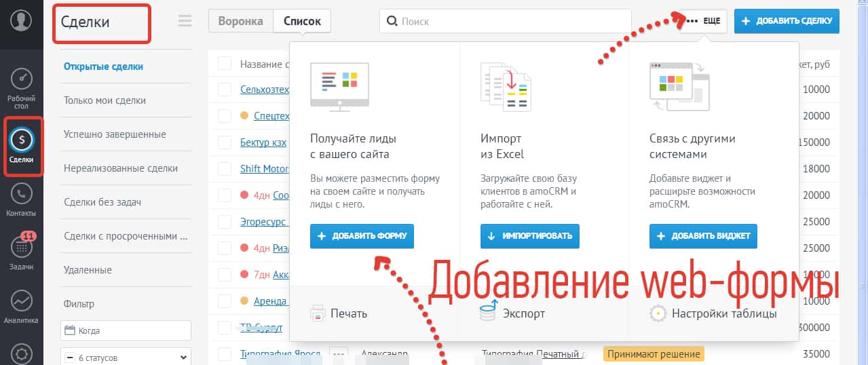The image size is (868, 365).
Task: Click the Печать printer icon
Action: tap(318, 313)
